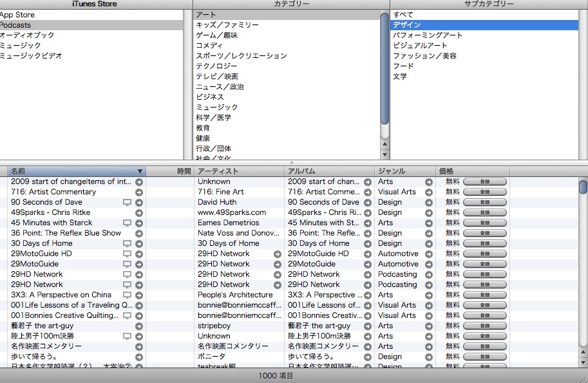Image resolution: width=588 pixels, height=383 pixels.
Task: Click genre arrow in 001Bonnies Creative Quilting row
Action: point(429,316)
